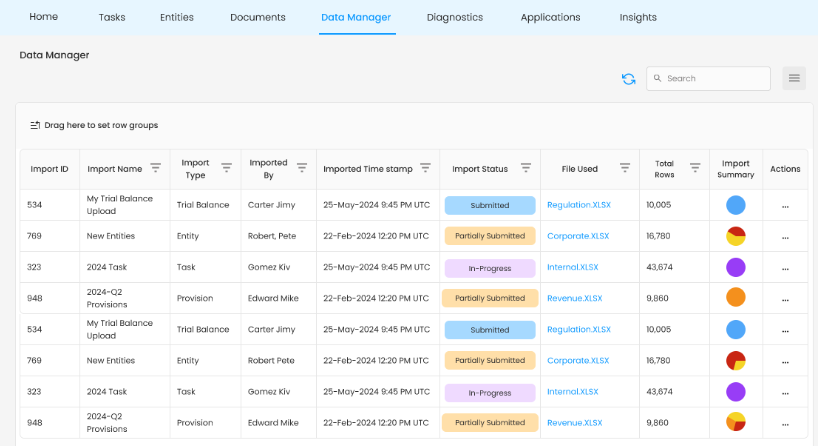
Task: Open the Import Name column filter
Action: (155, 167)
